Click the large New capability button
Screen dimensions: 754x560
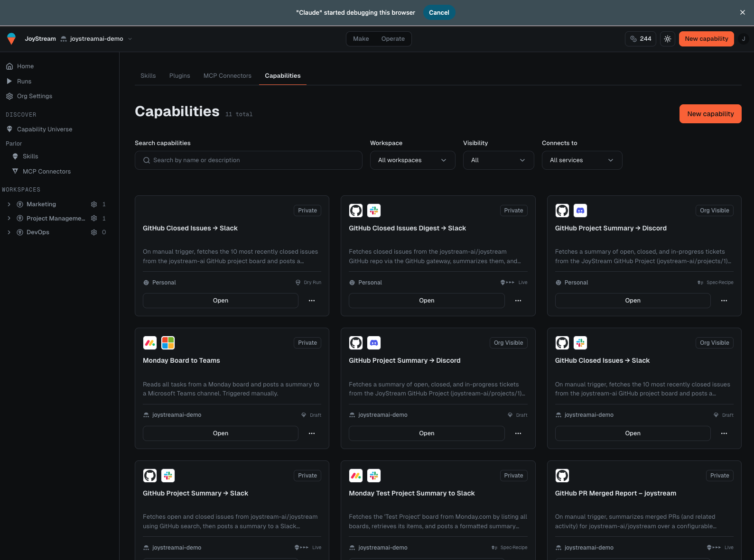pyautogui.click(x=710, y=114)
